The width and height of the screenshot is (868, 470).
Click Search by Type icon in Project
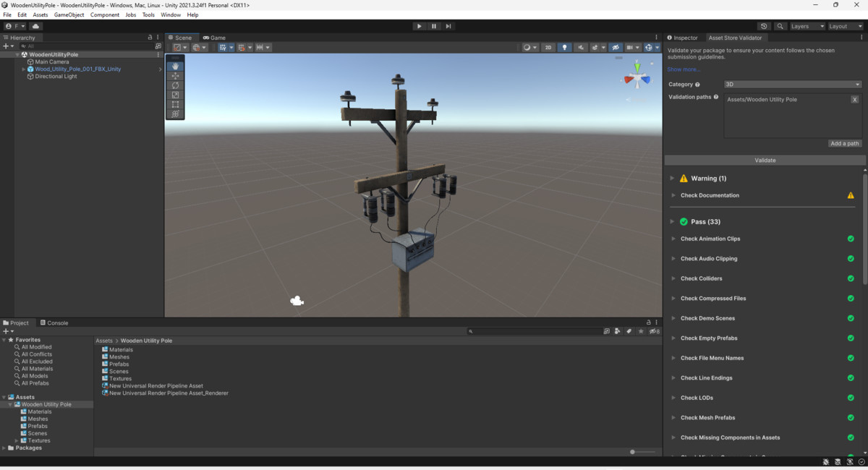[618, 331]
